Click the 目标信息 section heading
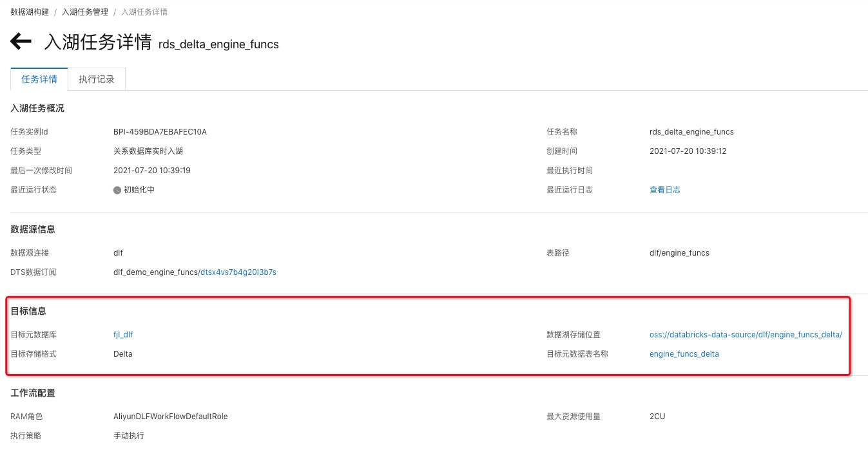Image resolution: width=868 pixels, height=470 pixels. [x=28, y=311]
